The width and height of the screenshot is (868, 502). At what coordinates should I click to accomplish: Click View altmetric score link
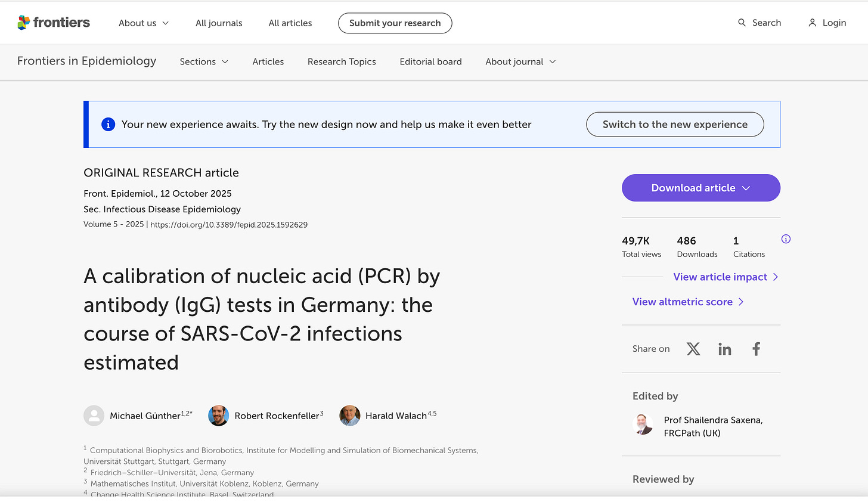(x=683, y=302)
